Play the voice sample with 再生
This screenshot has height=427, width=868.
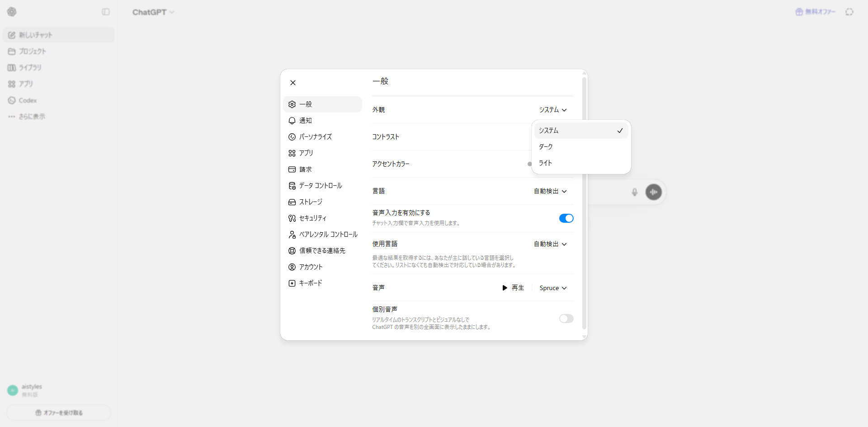513,288
